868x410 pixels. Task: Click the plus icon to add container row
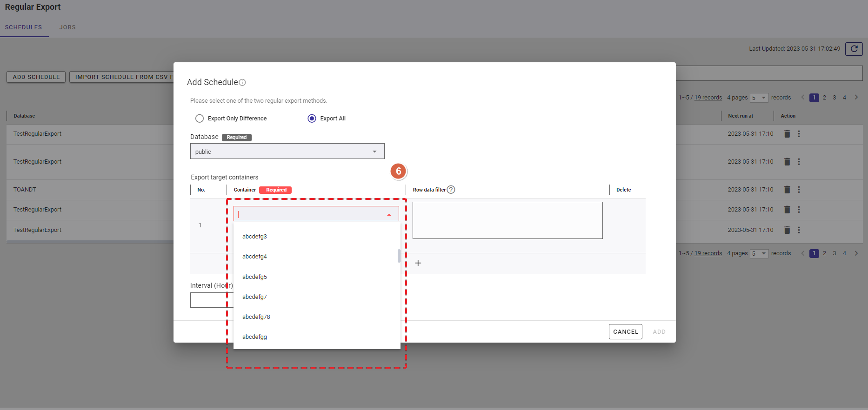pos(418,263)
